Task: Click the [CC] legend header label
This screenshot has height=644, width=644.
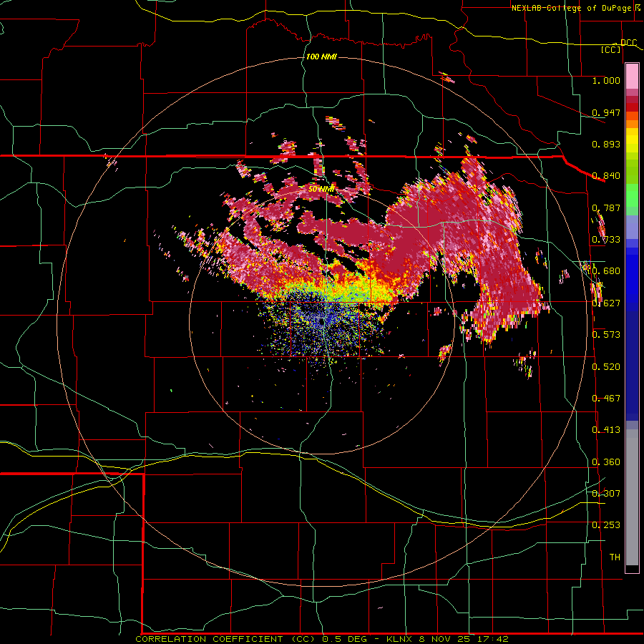Action: coord(611,49)
